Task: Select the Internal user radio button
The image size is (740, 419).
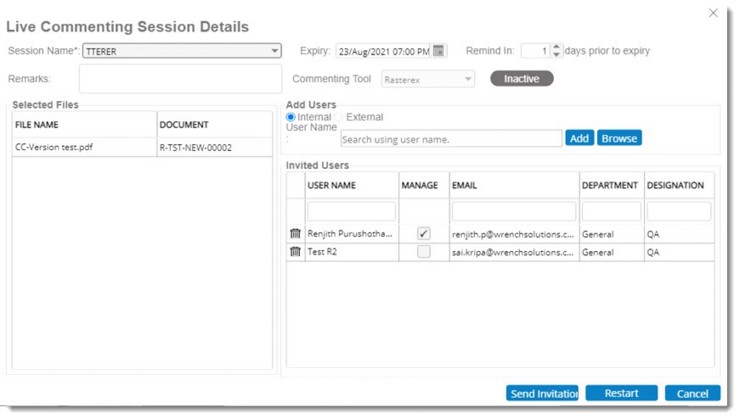Action: point(291,117)
